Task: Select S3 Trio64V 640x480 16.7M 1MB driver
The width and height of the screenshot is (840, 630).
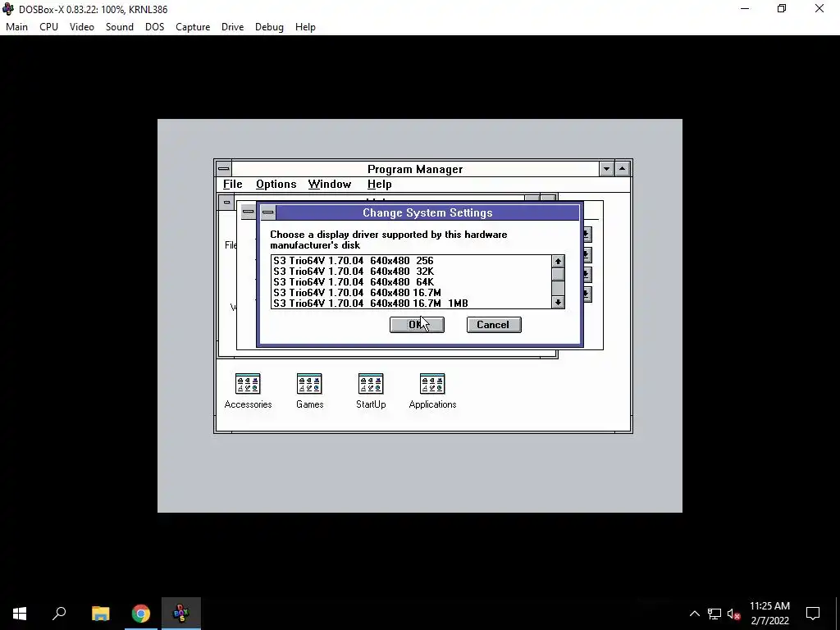Action: tap(411, 304)
